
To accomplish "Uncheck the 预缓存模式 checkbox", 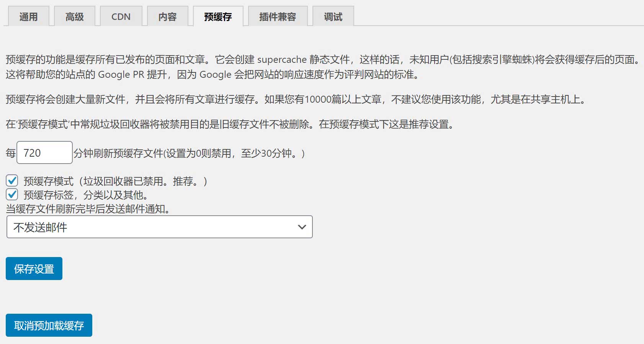I will (12, 180).
